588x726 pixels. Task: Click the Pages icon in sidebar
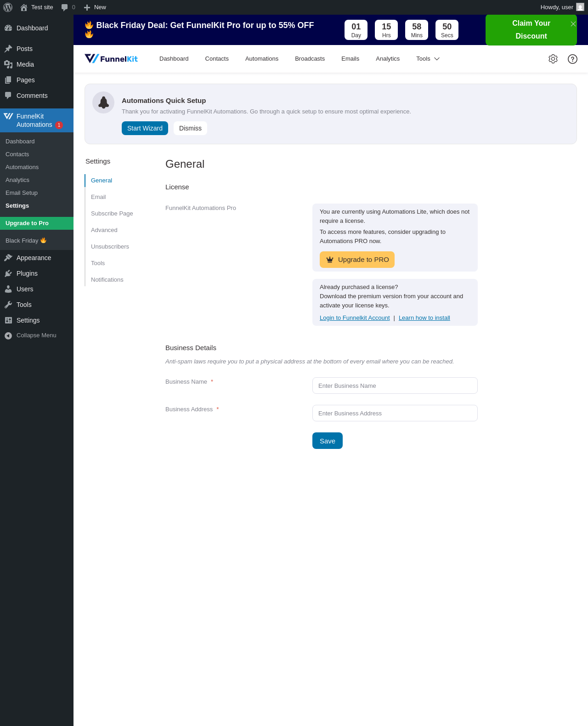pyautogui.click(x=8, y=80)
